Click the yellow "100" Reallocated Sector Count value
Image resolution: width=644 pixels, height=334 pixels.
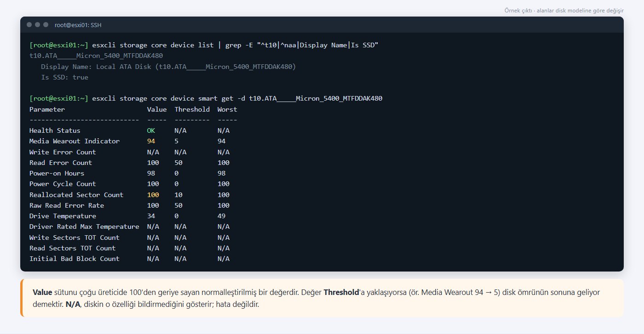click(153, 195)
